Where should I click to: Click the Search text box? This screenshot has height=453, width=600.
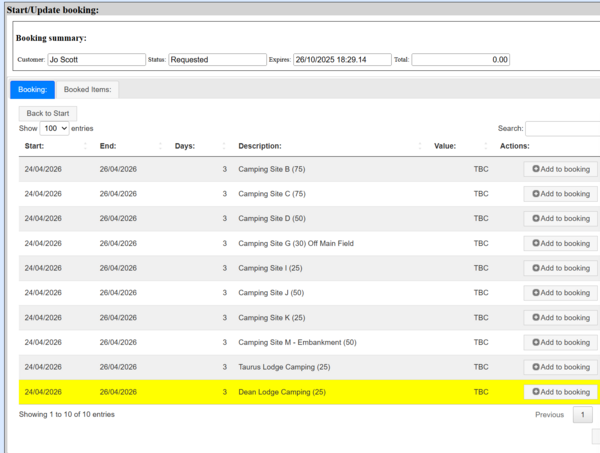(x=562, y=129)
